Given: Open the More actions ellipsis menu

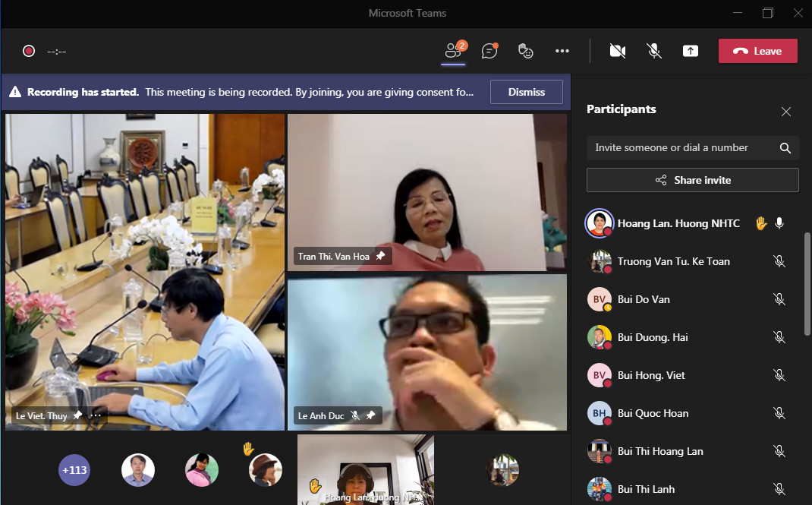Looking at the screenshot, I should click(x=562, y=51).
